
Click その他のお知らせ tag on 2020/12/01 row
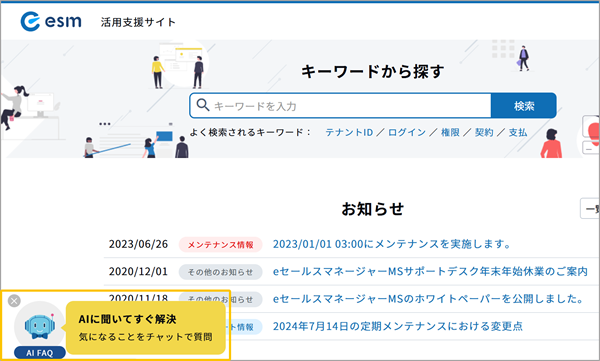pyautogui.click(x=220, y=272)
